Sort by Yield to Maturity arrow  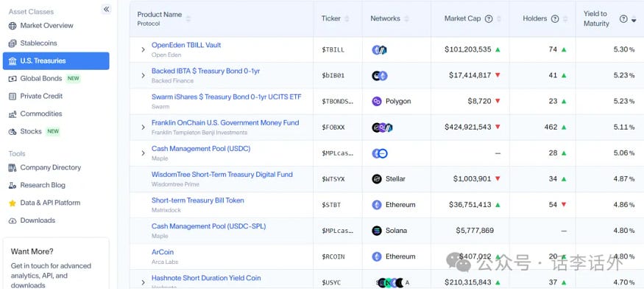[x=634, y=19]
